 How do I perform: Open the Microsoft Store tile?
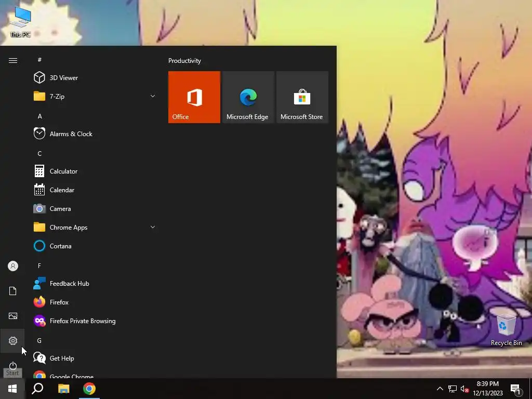point(302,97)
